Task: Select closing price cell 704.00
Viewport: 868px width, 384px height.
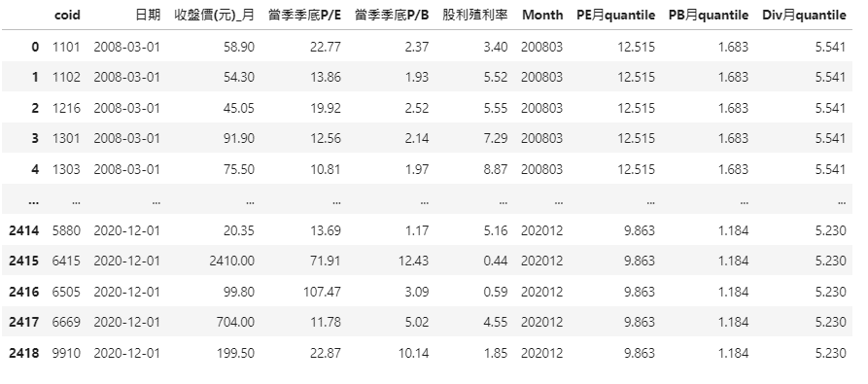Action: coord(236,322)
